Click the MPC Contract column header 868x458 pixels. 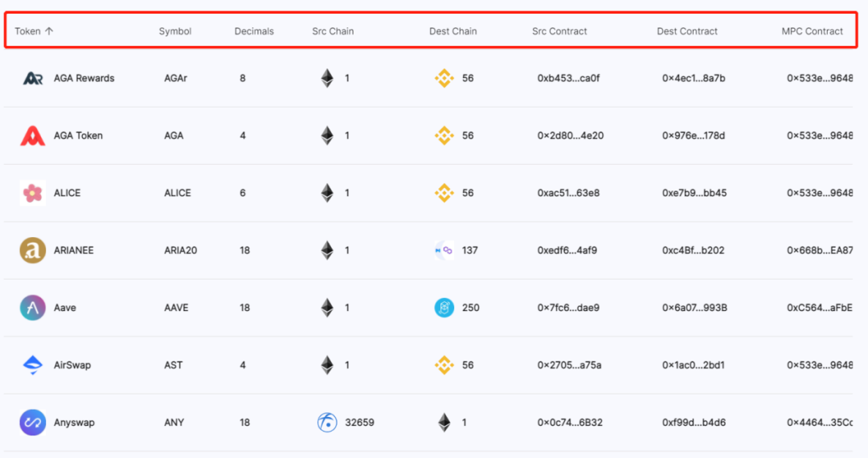click(812, 31)
